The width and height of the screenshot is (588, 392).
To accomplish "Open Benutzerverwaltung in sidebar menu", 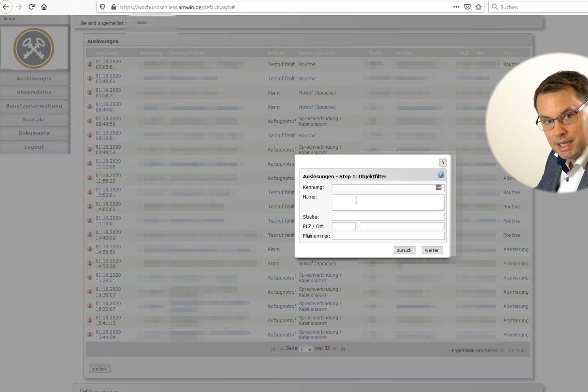I will pyautogui.click(x=34, y=106).
